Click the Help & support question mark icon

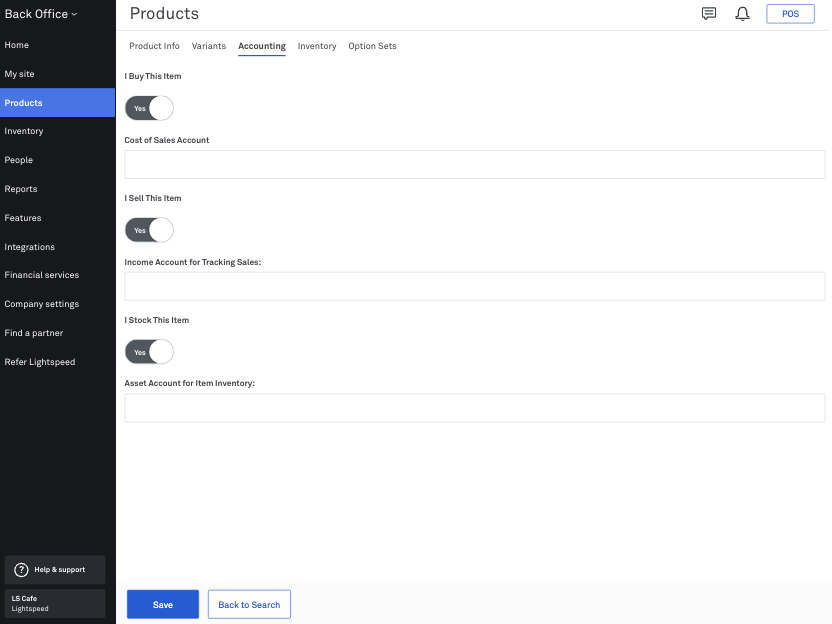tap(21, 569)
